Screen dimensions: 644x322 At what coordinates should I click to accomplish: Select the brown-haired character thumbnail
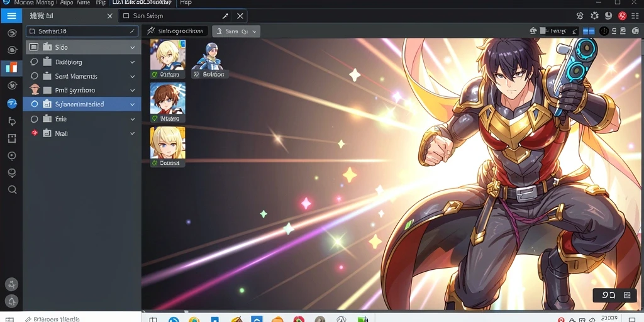167,98
